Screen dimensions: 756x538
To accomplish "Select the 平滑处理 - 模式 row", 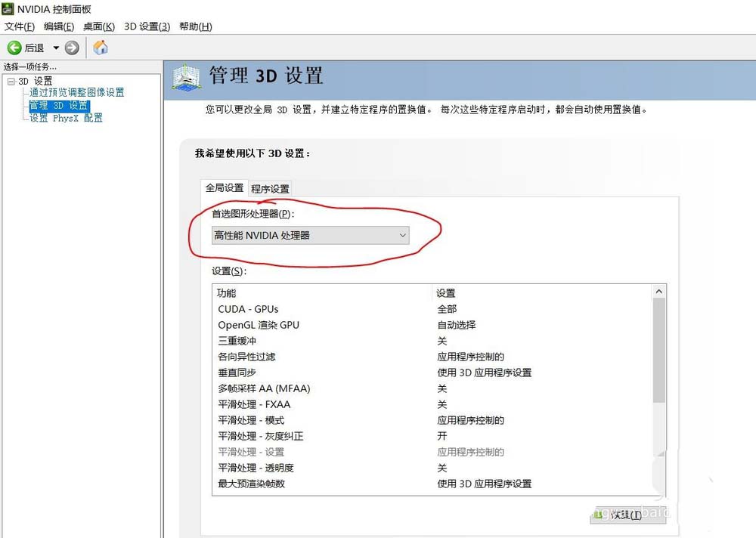I will [x=432, y=420].
